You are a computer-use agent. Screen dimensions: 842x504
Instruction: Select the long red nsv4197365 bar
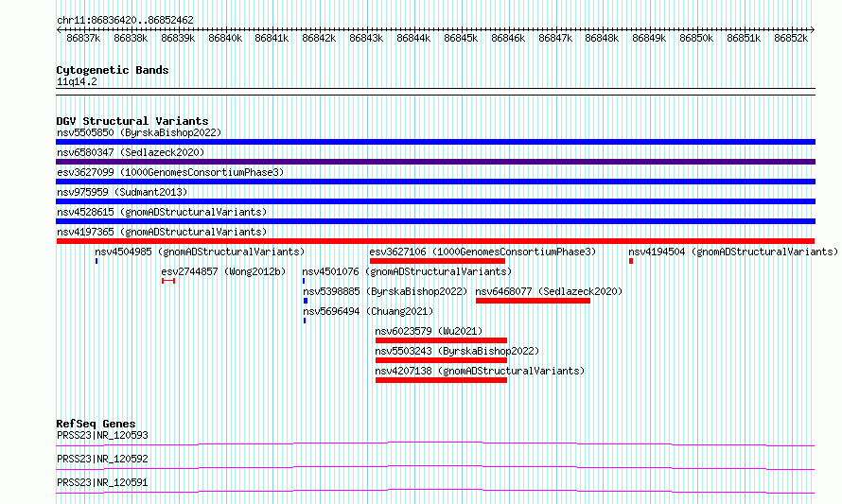coord(435,241)
